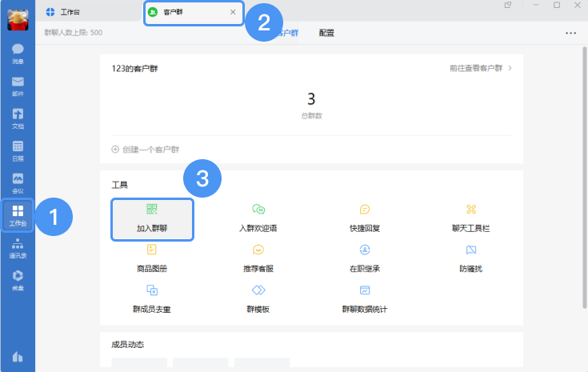Image resolution: width=588 pixels, height=372 pixels.
Task: Select the 快捷回复 tool
Action: point(365,218)
